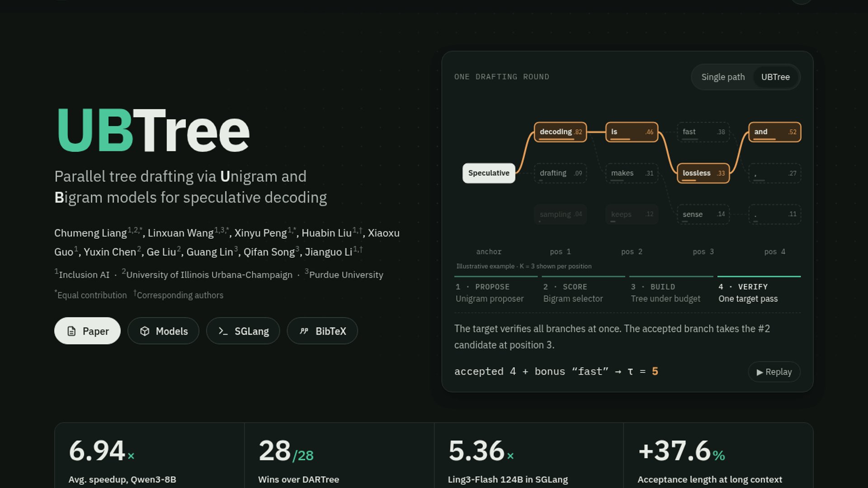Click the cube icon on Models
Image resolution: width=868 pixels, height=488 pixels.
pos(145,331)
